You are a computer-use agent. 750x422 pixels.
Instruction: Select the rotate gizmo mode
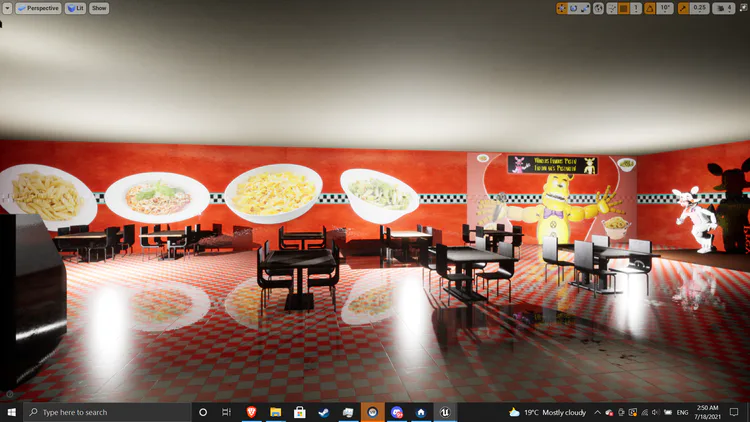[x=574, y=8]
